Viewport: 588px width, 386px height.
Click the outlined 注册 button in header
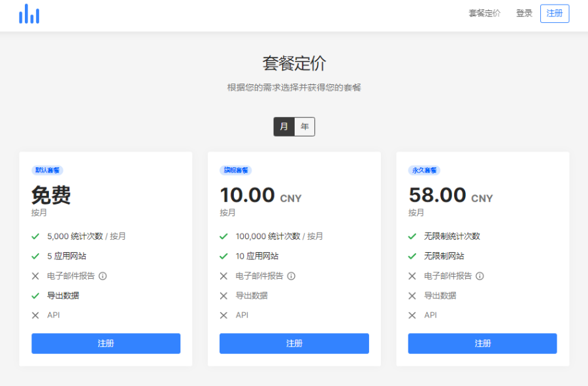[x=555, y=14]
